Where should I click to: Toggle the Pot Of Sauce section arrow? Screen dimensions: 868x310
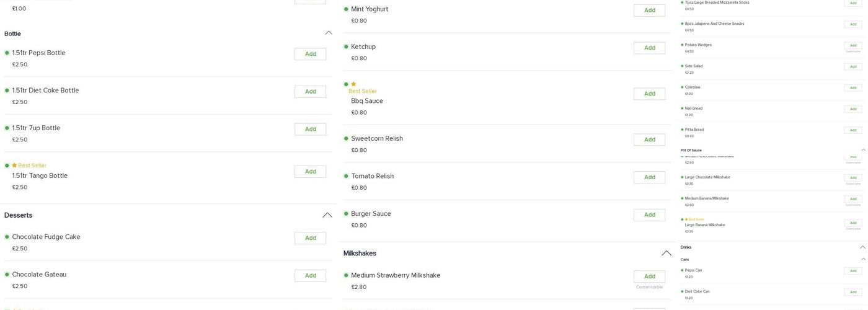pyautogui.click(x=863, y=150)
